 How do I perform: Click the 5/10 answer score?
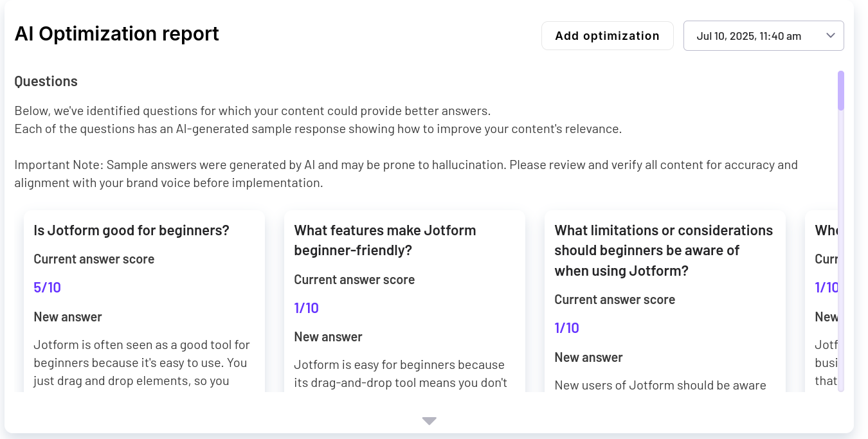(47, 287)
